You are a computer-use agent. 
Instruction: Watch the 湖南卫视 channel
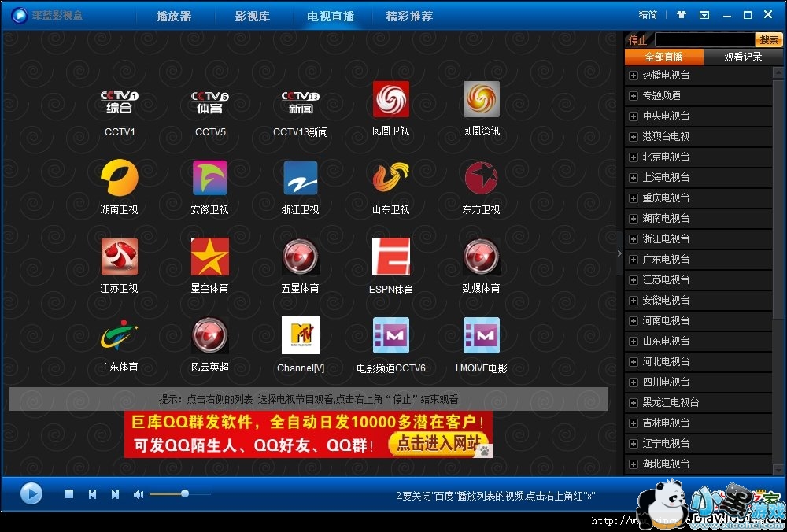pos(120,177)
